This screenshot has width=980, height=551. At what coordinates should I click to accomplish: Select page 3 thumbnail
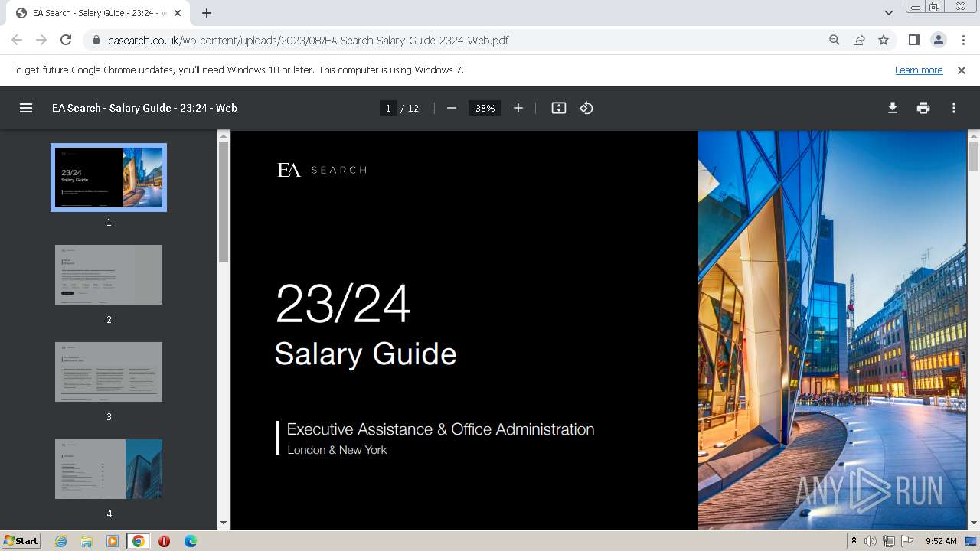pos(109,372)
